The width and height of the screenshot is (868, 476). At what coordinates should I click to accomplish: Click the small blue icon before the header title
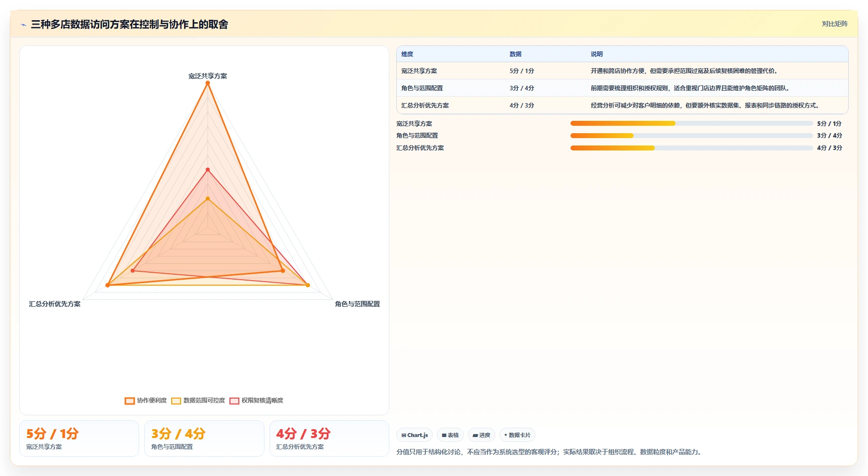tap(23, 25)
